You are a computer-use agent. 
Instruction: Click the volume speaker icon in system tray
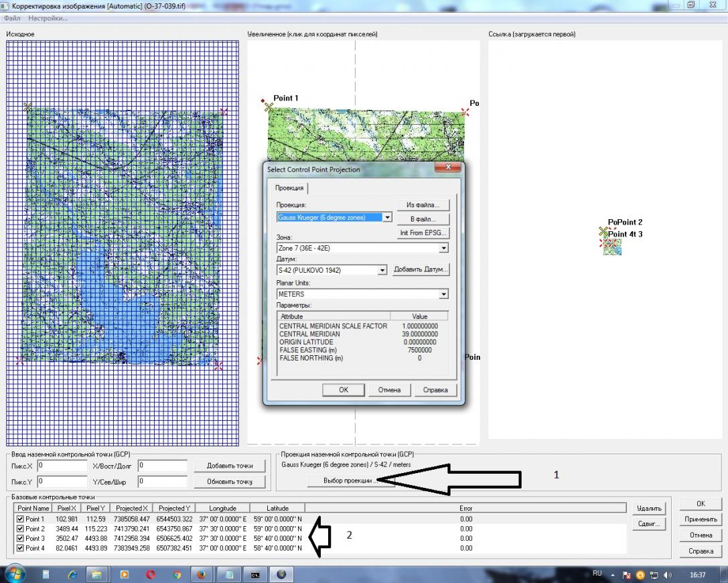[667, 574]
